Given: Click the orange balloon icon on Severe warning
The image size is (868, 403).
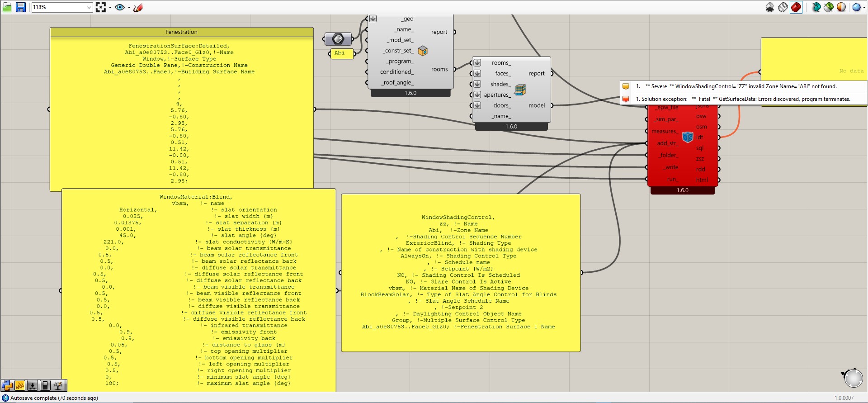Looking at the screenshot, I should pyautogui.click(x=626, y=86).
